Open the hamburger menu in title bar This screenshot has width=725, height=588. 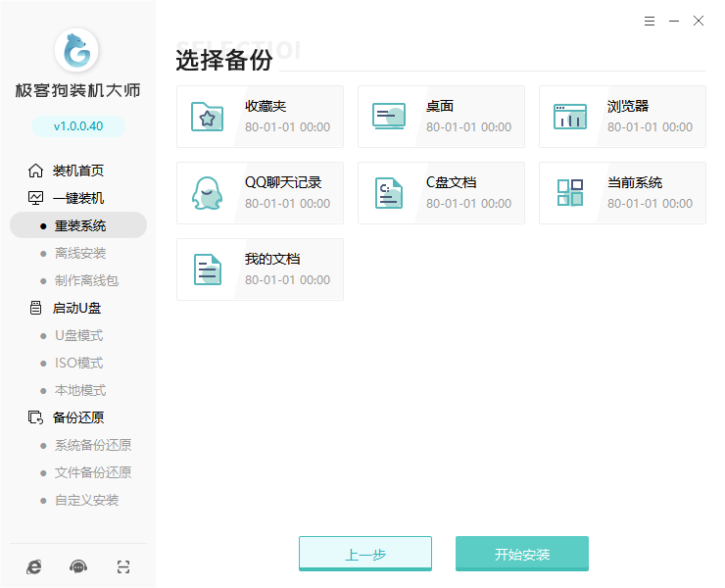click(650, 21)
